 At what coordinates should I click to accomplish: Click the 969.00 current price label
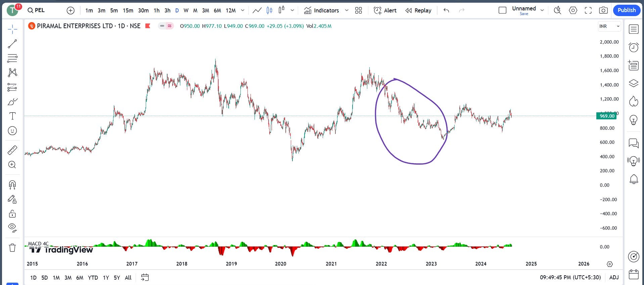(x=606, y=116)
